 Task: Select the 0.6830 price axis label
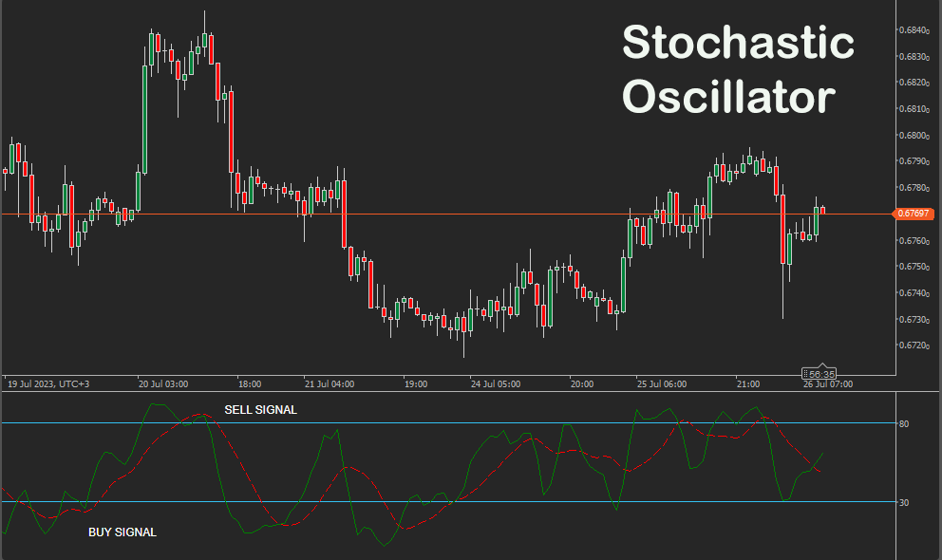(914, 56)
